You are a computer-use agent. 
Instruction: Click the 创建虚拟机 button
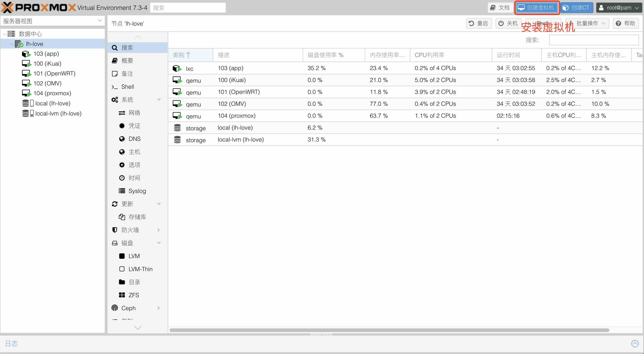click(537, 8)
